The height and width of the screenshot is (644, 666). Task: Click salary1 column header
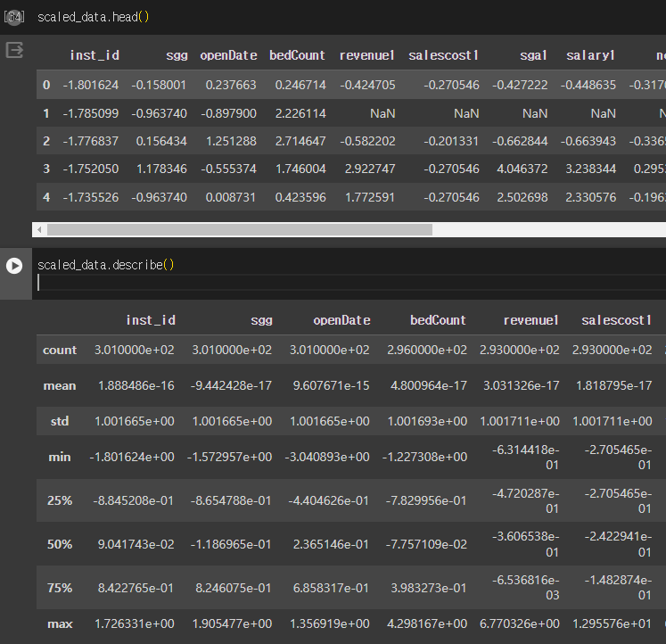[590, 55]
